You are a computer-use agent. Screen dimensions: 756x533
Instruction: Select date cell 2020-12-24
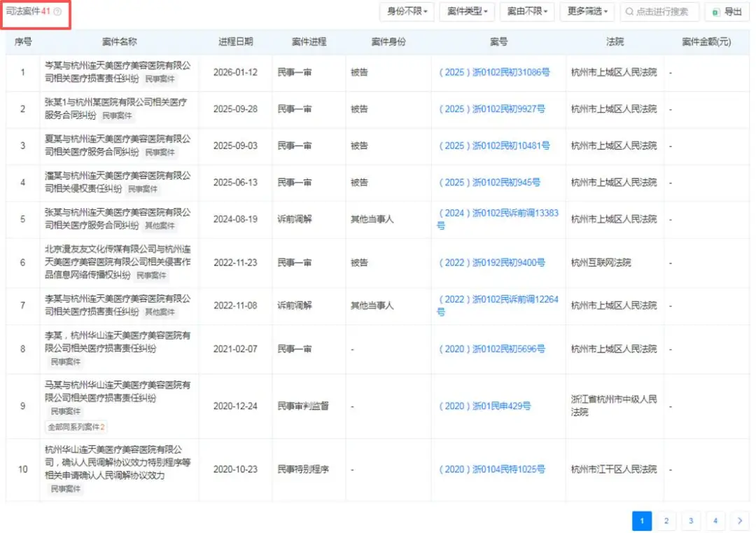pos(235,406)
